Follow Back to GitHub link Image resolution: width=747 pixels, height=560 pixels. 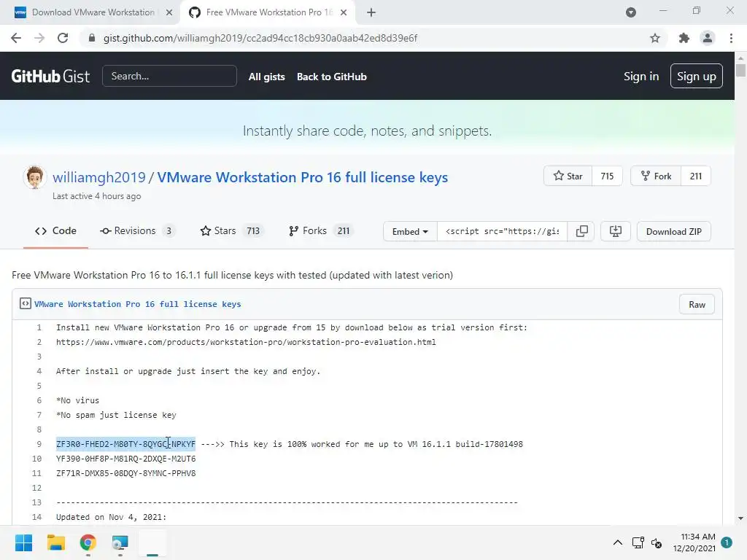pos(332,77)
